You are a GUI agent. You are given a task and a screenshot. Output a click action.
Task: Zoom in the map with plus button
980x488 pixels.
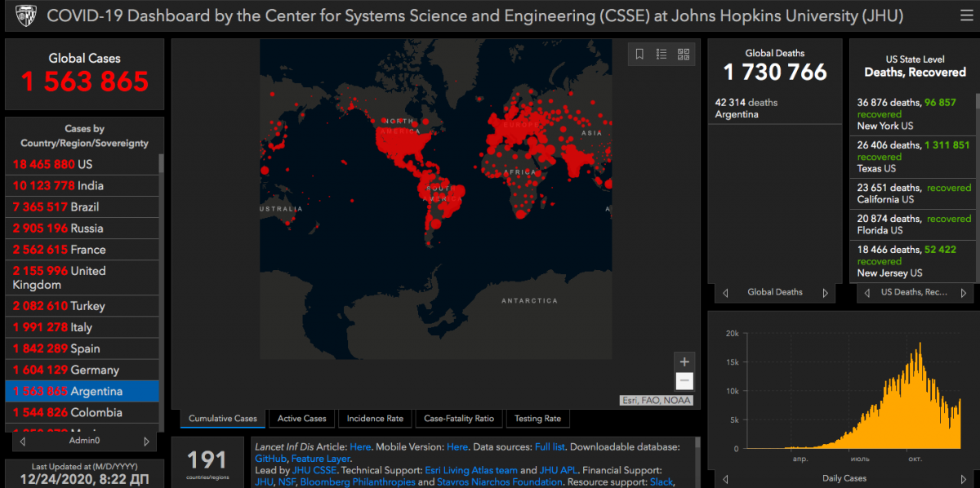pos(684,362)
